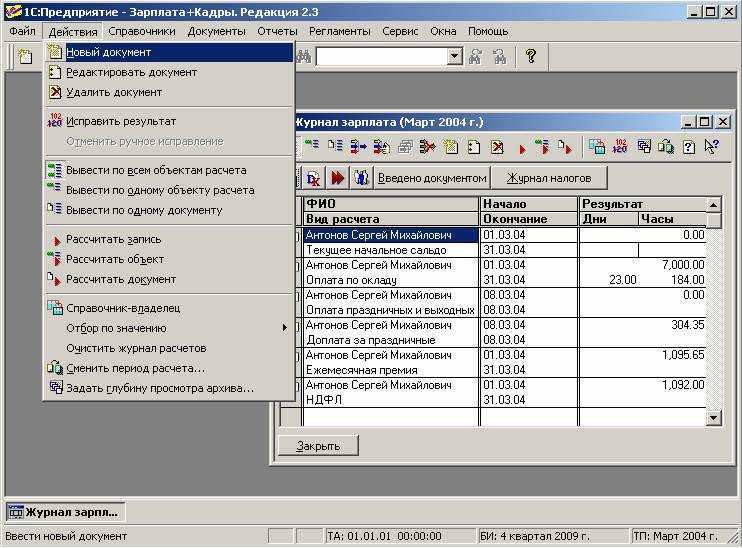The image size is (742, 548).
Task: Click the scroll up arrow of the journal table
Action: click(713, 205)
